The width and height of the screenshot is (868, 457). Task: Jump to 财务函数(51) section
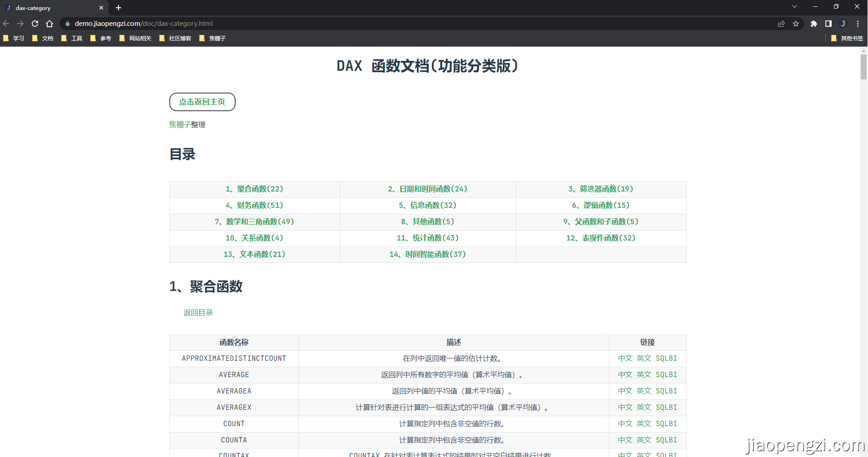coord(254,206)
